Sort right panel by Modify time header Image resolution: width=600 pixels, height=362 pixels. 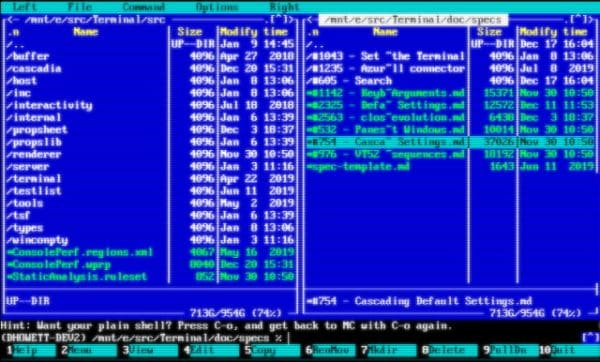(553, 32)
